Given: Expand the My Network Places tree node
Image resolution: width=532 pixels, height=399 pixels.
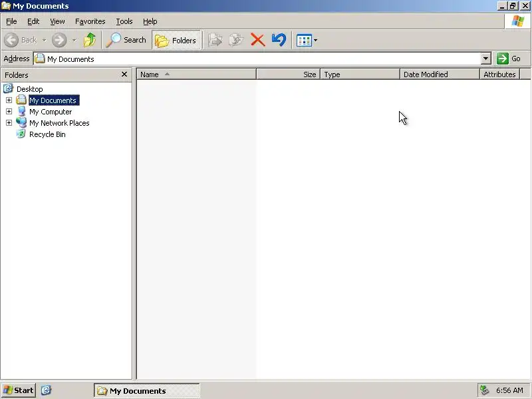Looking at the screenshot, I should (9, 122).
